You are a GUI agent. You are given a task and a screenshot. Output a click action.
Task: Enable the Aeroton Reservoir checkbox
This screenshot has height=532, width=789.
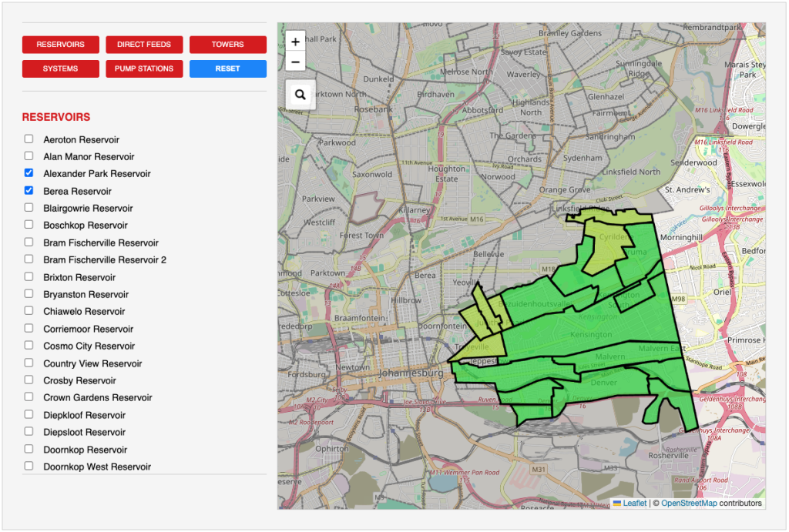coord(29,139)
